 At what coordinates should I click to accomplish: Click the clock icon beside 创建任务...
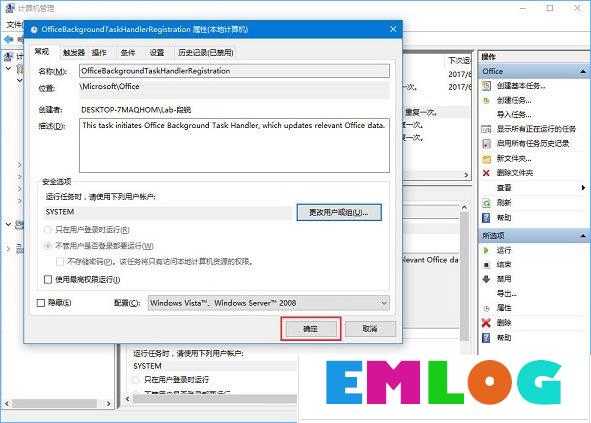pyautogui.click(x=487, y=100)
